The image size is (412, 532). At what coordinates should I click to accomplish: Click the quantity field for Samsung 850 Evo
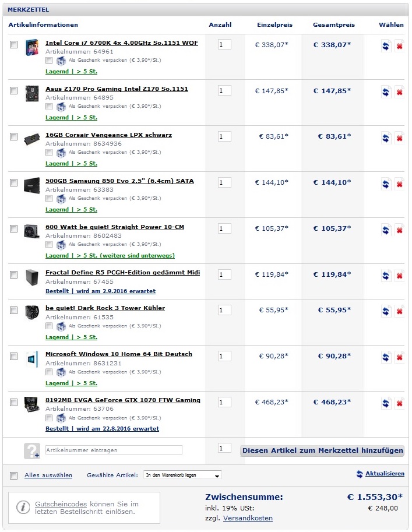[224, 182]
